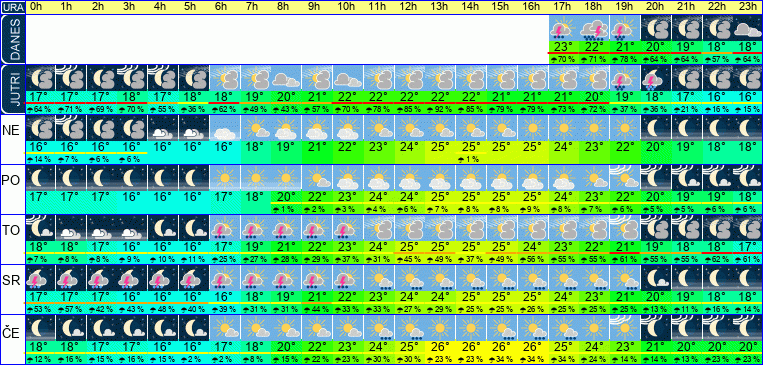Click the TO 6h sunny thunderstorm icon
This screenshot has width=763, height=365.
[x=225, y=228]
